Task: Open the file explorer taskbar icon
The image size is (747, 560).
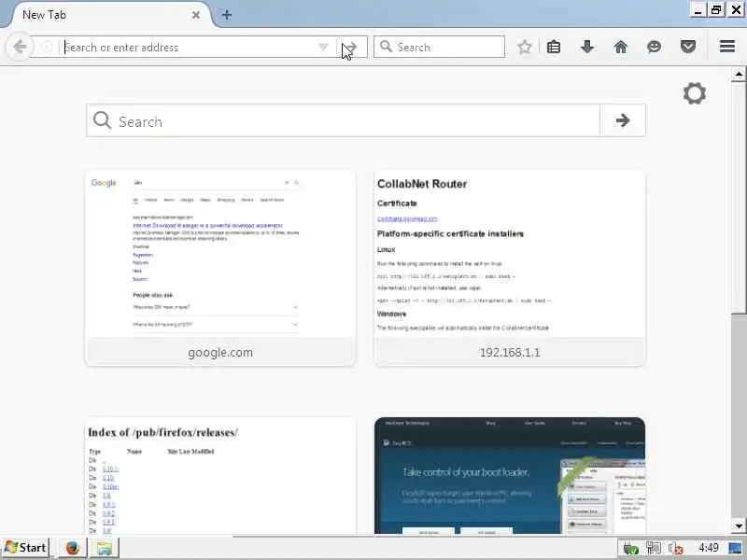Action: [105, 548]
